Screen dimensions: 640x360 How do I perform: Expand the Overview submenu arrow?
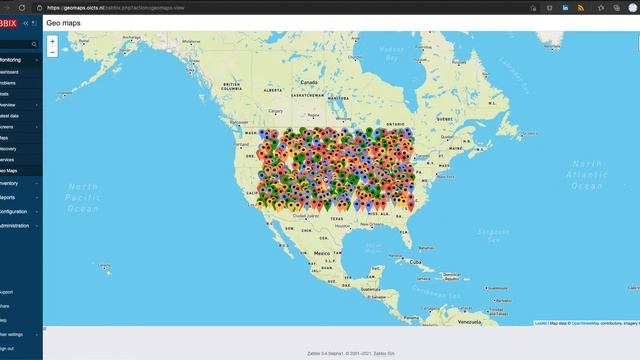(x=37, y=105)
